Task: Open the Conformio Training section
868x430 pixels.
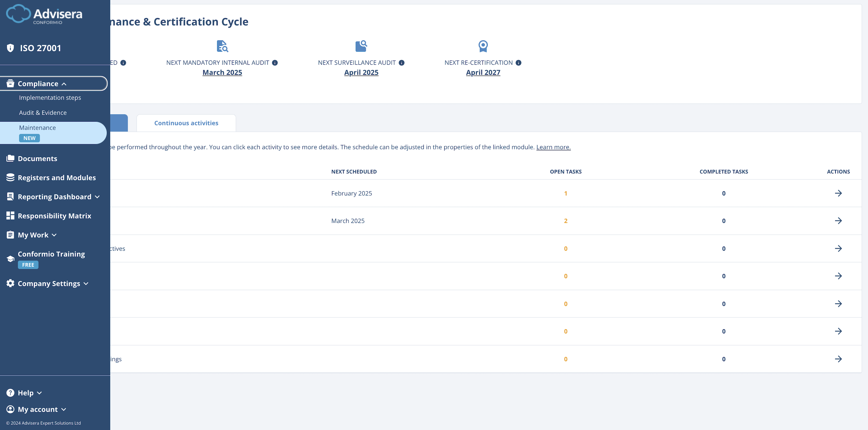Action: (51, 254)
